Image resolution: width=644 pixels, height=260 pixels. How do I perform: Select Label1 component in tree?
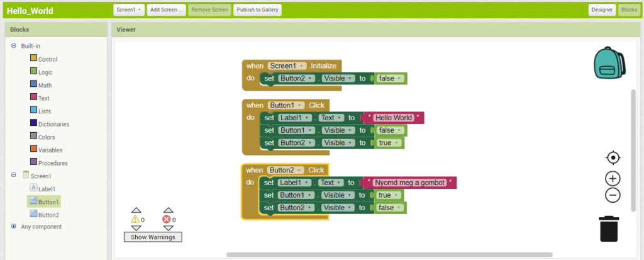tap(42, 189)
